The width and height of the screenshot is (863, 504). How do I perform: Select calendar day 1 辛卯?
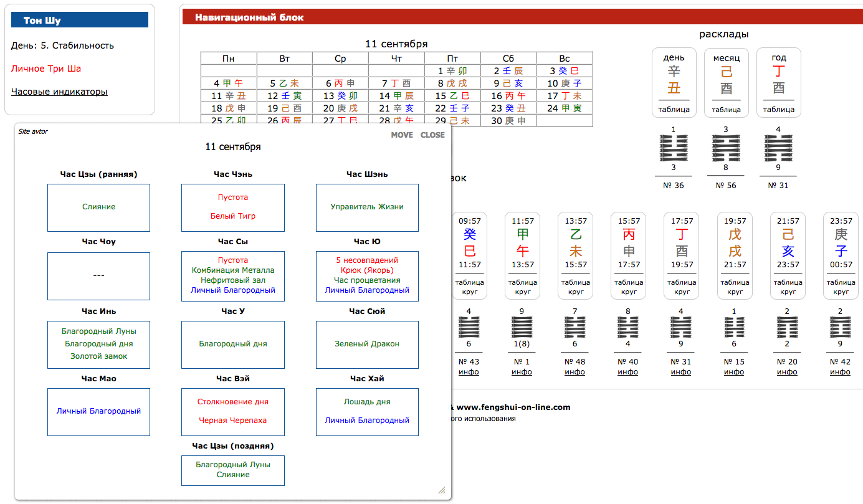[x=452, y=71]
